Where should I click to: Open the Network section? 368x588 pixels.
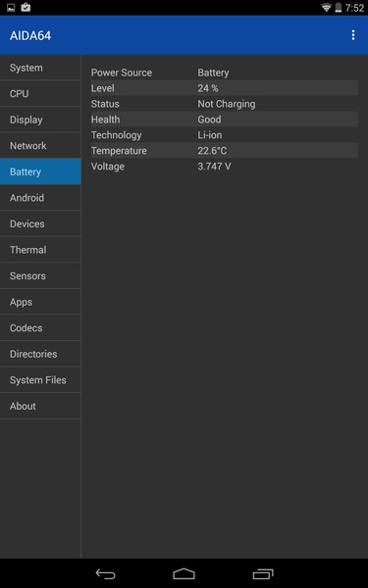(40, 145)
